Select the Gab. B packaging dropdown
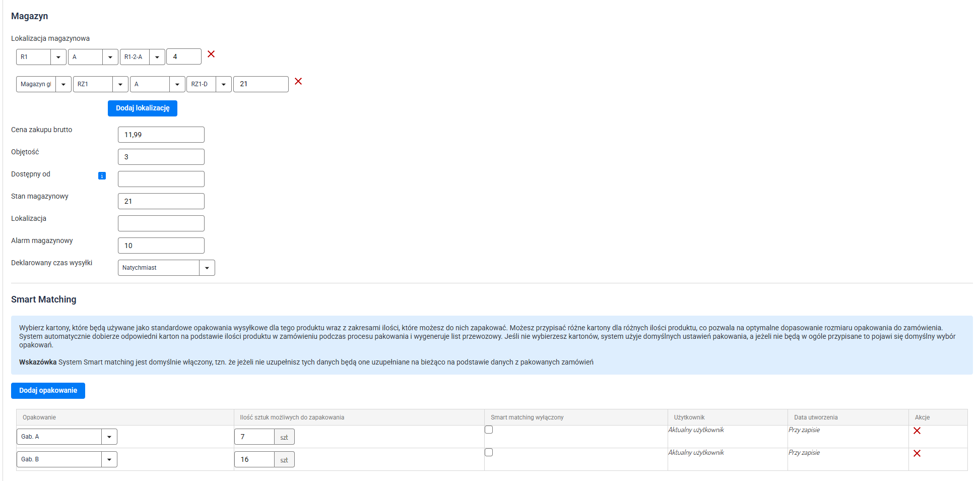Viewport: 980px width, 481px height. 67,459
